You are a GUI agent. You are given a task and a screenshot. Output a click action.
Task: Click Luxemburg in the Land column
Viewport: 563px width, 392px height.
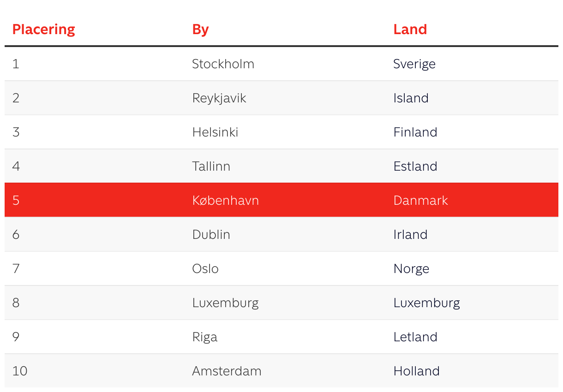point(426,303)
